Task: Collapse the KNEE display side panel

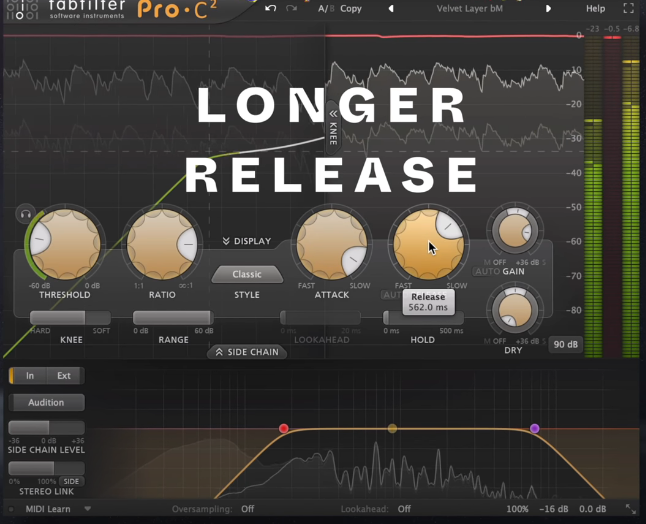Action: click(x=333, y=129)
